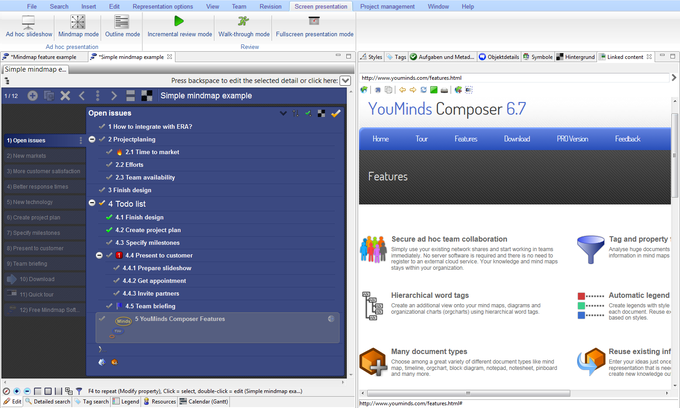
Task: Click the orange checkmark in Open issues header
Action: point(335,114)
